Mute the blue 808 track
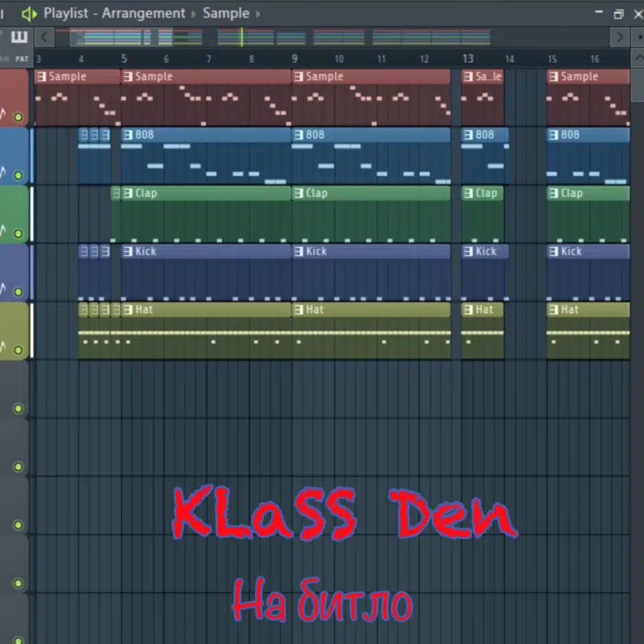The height and width of the screenshot is (644, 644). click(18, 175)
